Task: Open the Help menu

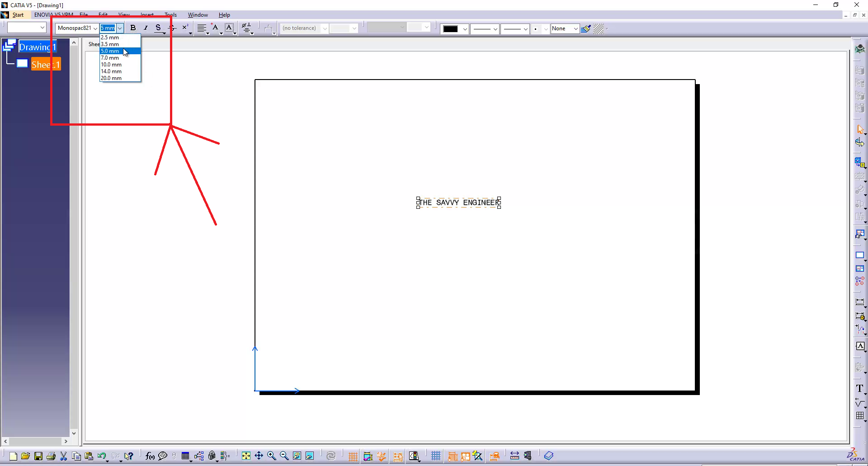Action: coord(224,15)
